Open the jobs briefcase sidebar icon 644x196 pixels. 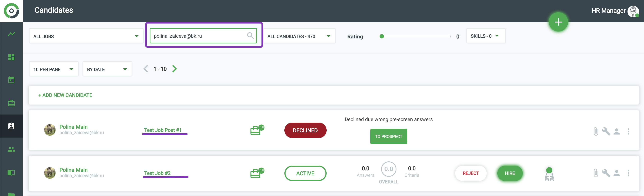coord(11,103)
